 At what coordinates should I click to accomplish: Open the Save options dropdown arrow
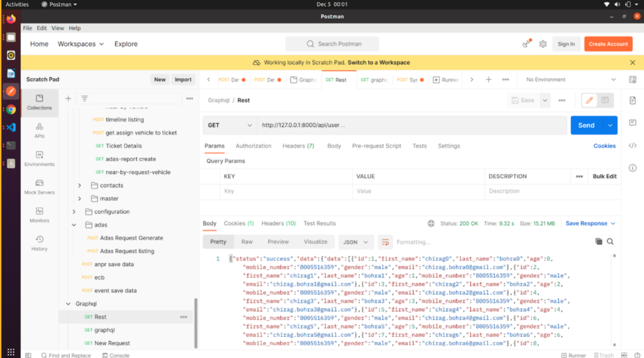coord(545,100)
